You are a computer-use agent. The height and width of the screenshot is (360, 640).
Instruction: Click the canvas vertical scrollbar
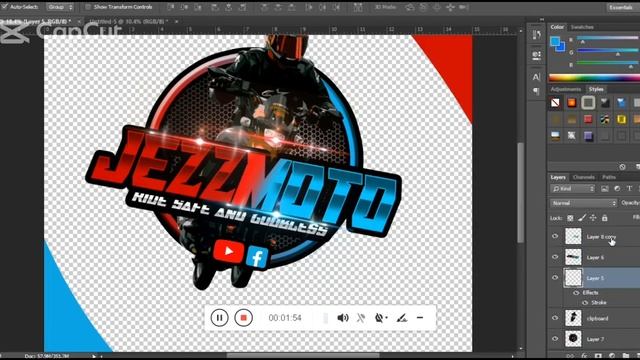point(520,192)
